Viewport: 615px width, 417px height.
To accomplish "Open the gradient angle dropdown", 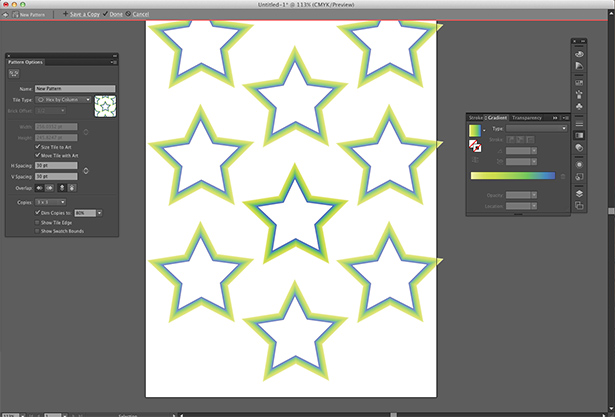I will point(534,151).
